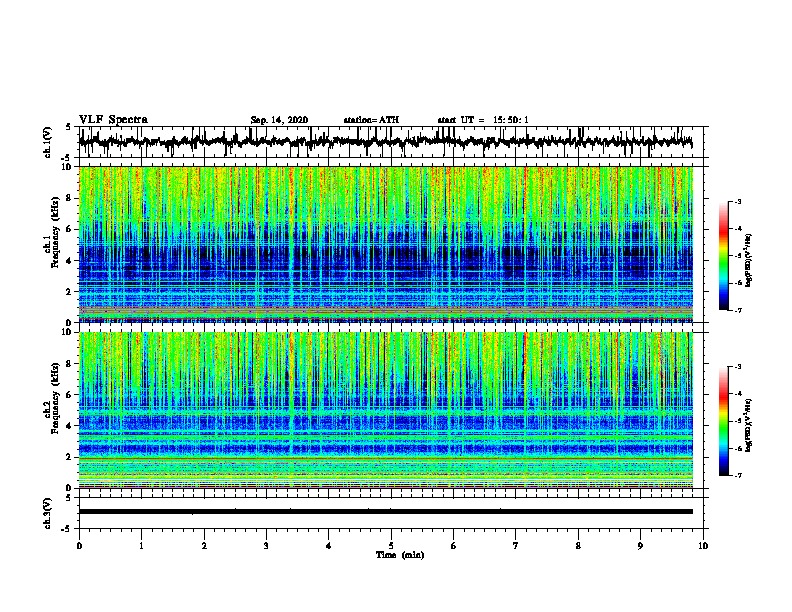Click the "10" kHz tick of ch.2 spectrogram
Screen dimensions: 792x612
[68, 332]
